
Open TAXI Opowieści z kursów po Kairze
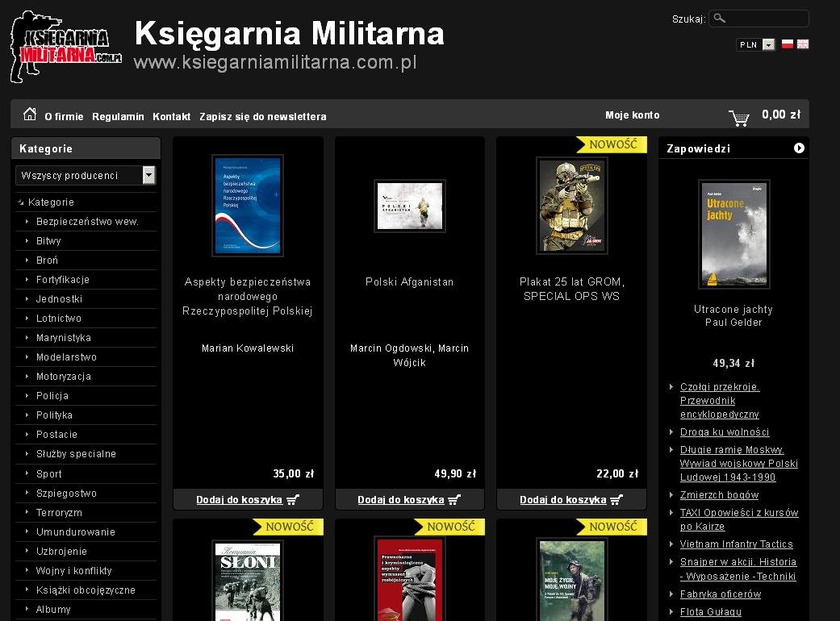click(739, 519)
